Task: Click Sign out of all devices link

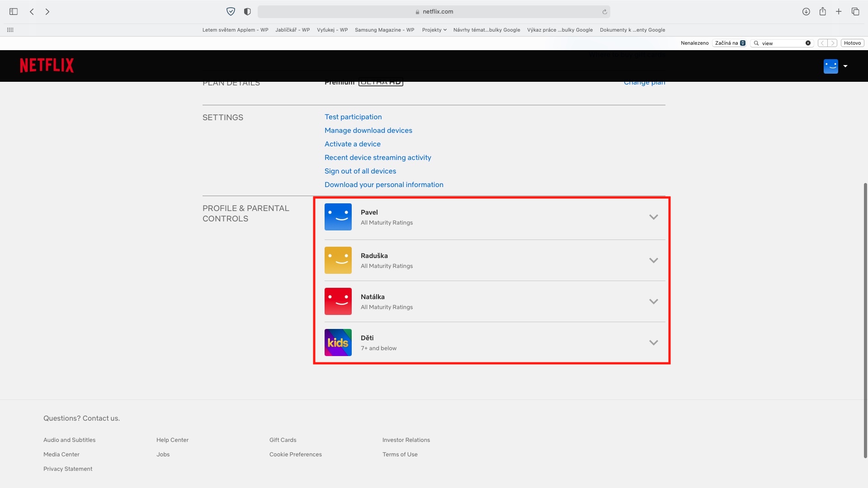Action: (360, 171)
